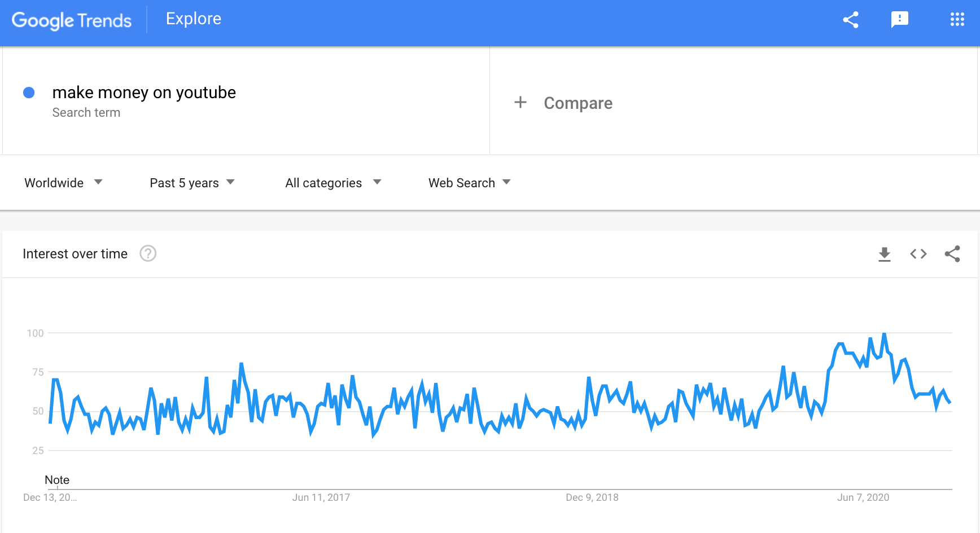Click the Note marker on the timeline
The image size is (980, 533).
57,480
